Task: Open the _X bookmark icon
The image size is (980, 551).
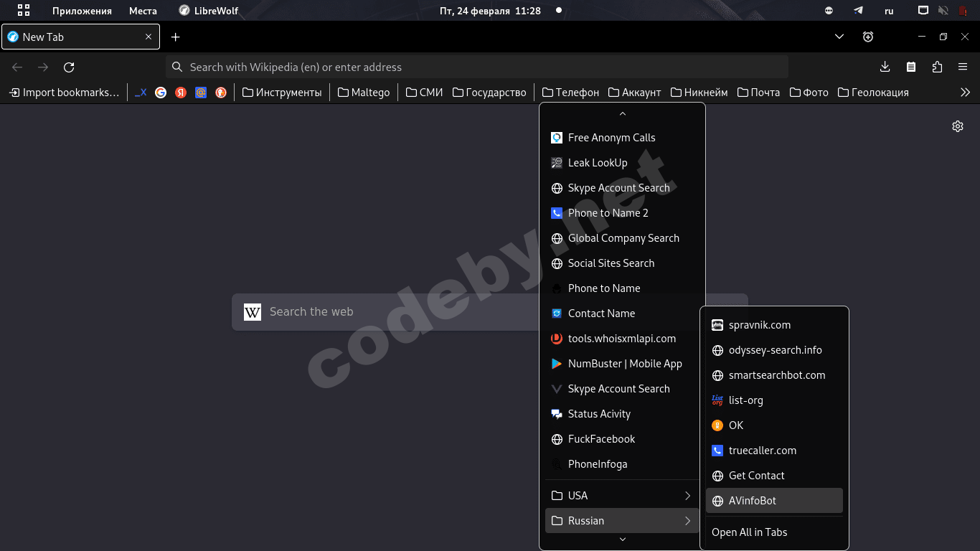Action: [x=141, y=93]
